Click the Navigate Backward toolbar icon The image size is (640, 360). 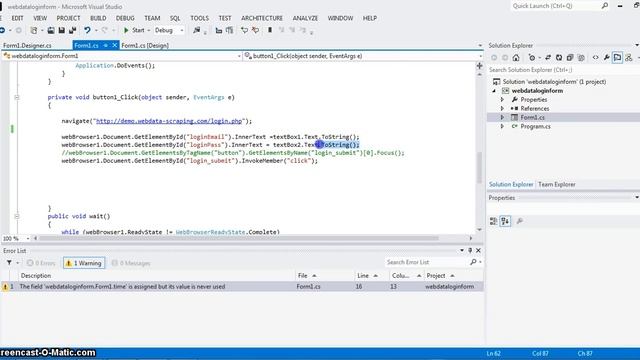(2, 30)
